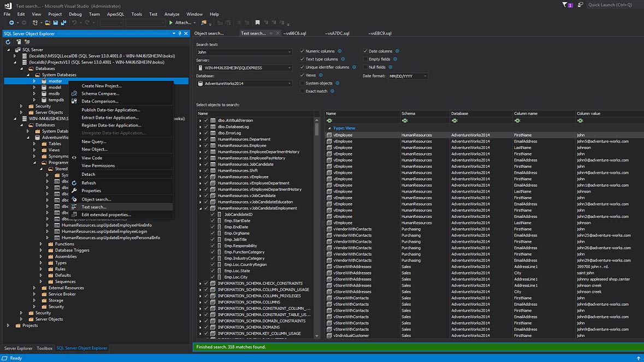Toggle the Text type columns checkbox
Screen dimensions: 644x362
(302, 59)
